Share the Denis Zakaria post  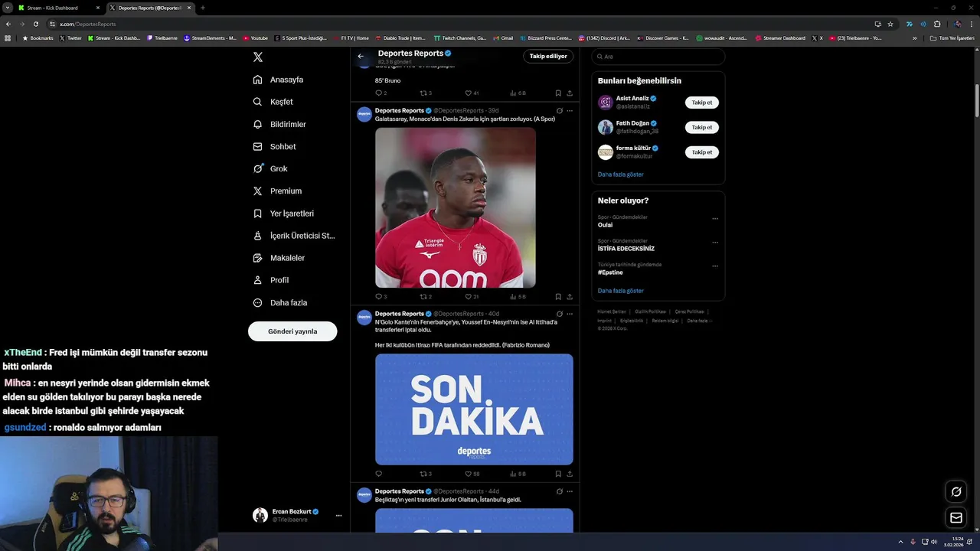tap(570, 297)
